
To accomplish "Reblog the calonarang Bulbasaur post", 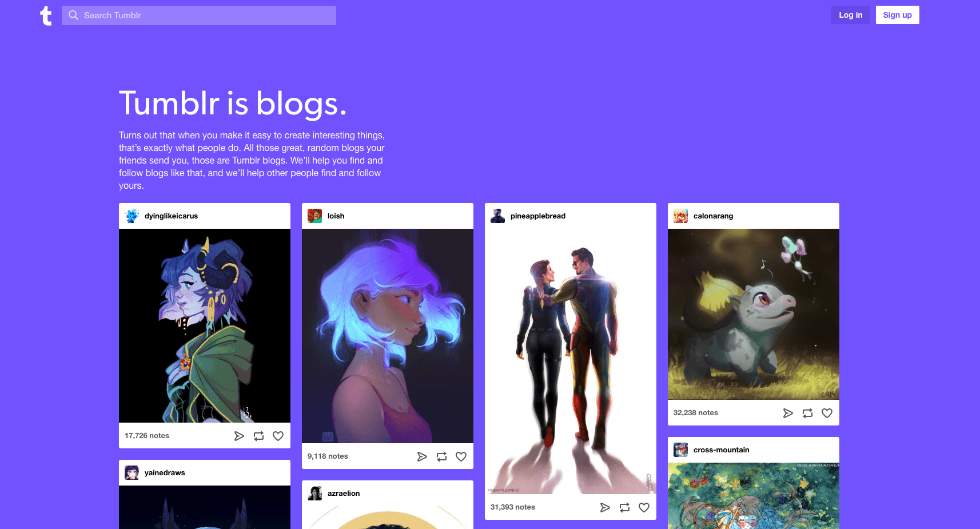I will click(807, 413).
